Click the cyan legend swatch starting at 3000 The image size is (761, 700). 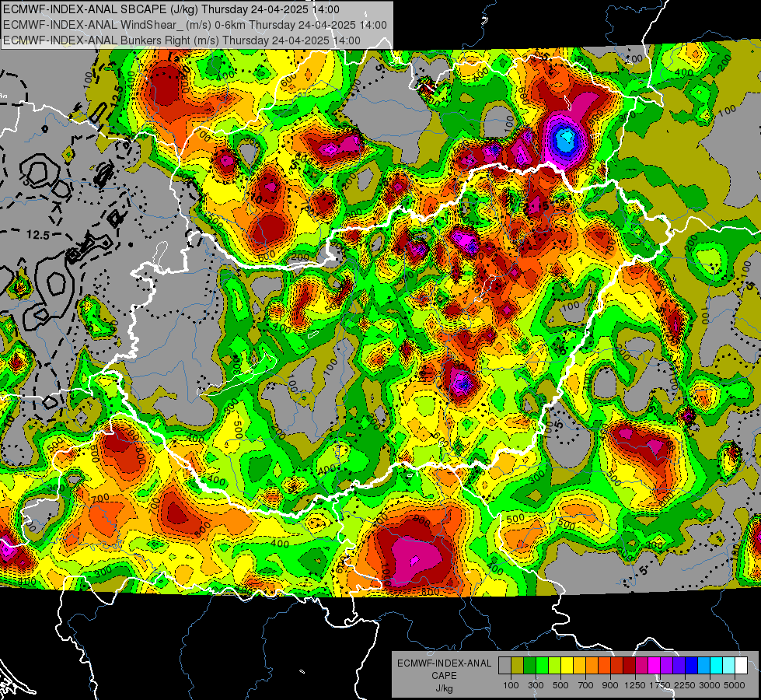[x=717, y=666]
